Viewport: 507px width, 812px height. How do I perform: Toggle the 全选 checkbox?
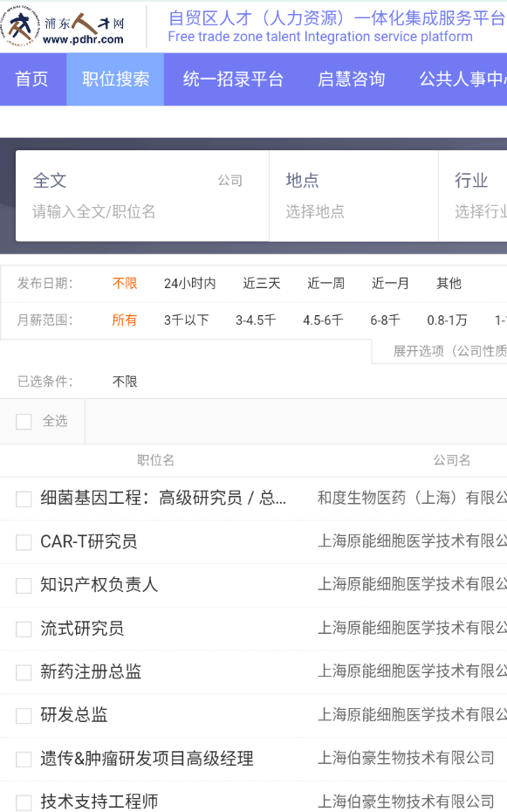[24, 421]
